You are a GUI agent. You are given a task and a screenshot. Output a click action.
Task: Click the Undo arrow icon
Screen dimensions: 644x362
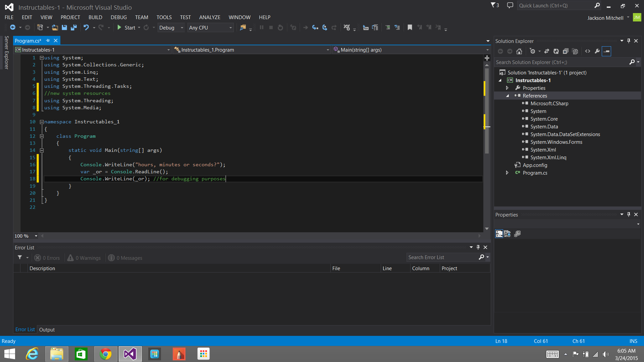click(86, 27)
